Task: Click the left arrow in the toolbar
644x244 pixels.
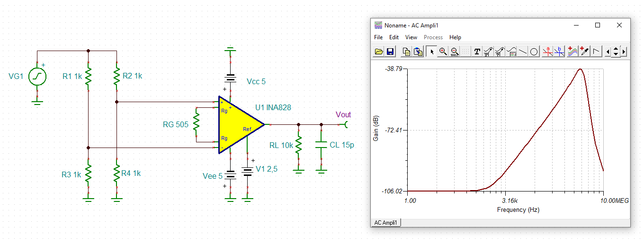Action: (608, 52)
